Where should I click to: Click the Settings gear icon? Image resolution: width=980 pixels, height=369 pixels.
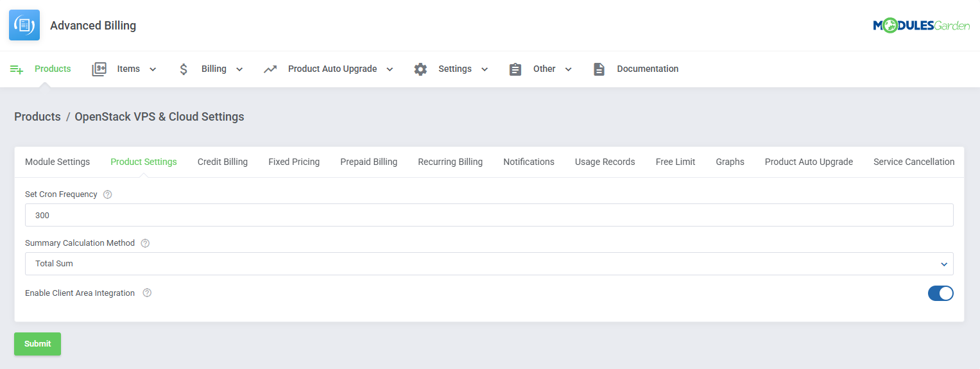[x=420, y=69]
